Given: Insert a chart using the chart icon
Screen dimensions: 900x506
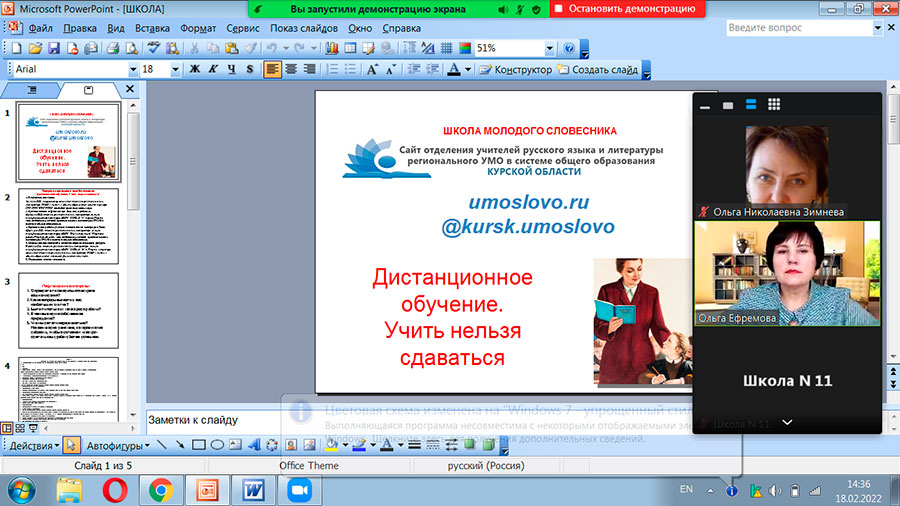Looking at the screenshot, I should (x=331, y=49).
